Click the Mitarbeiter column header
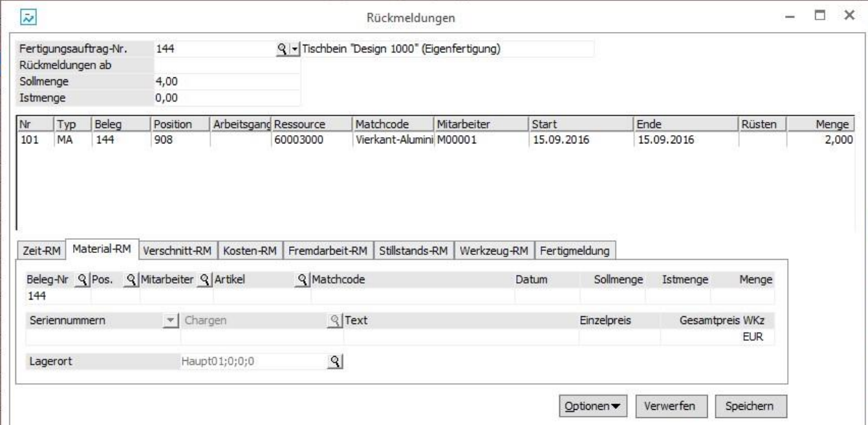This screenshot has height=425, width=868. tap(479, 124)
